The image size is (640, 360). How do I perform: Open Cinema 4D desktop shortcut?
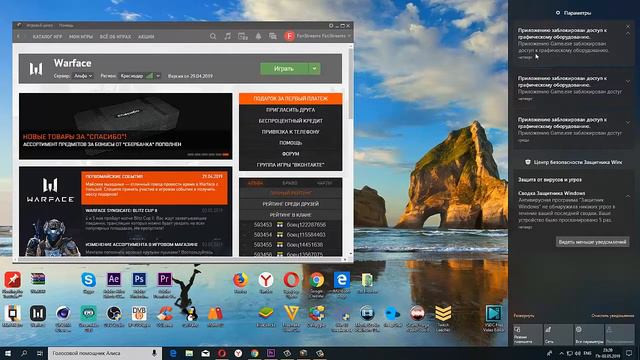pyautogui.click(x=63, y=316)
